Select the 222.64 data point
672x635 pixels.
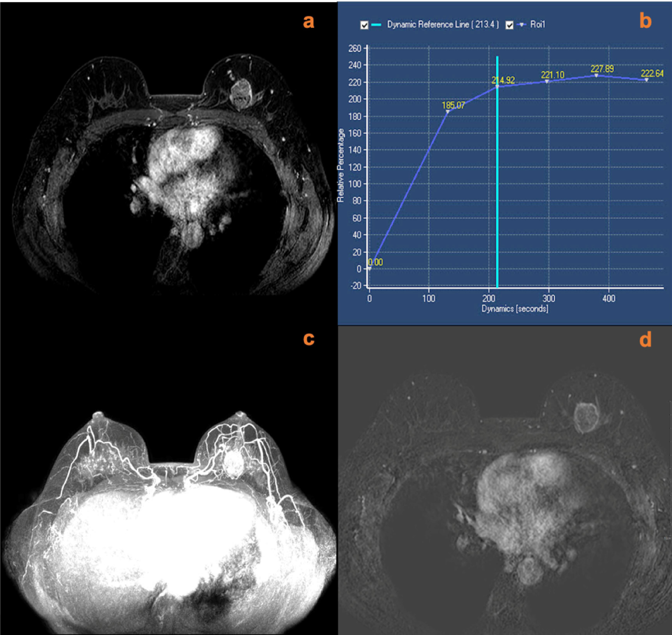point(646,80)
